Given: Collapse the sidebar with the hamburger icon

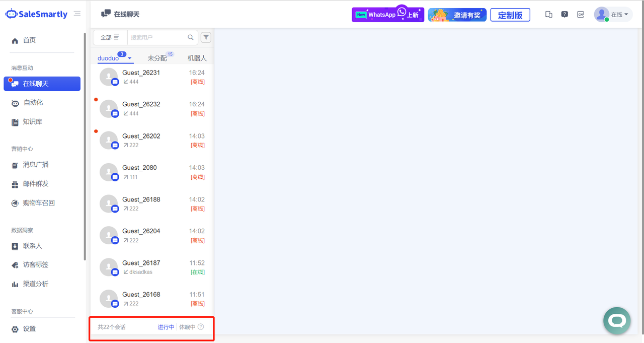Looking at the screenshot, I should 77,14.
